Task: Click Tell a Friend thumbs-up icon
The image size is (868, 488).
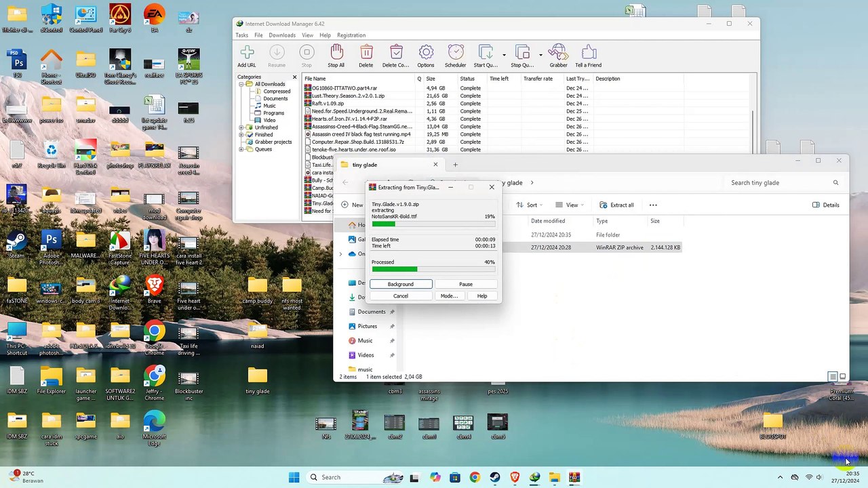Action: [589, 56]
